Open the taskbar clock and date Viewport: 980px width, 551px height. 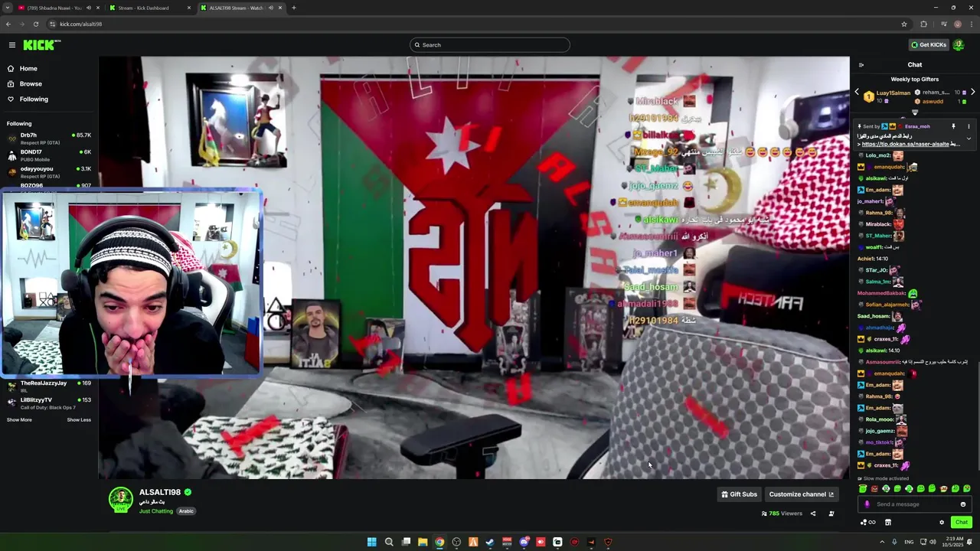(954, 542)
